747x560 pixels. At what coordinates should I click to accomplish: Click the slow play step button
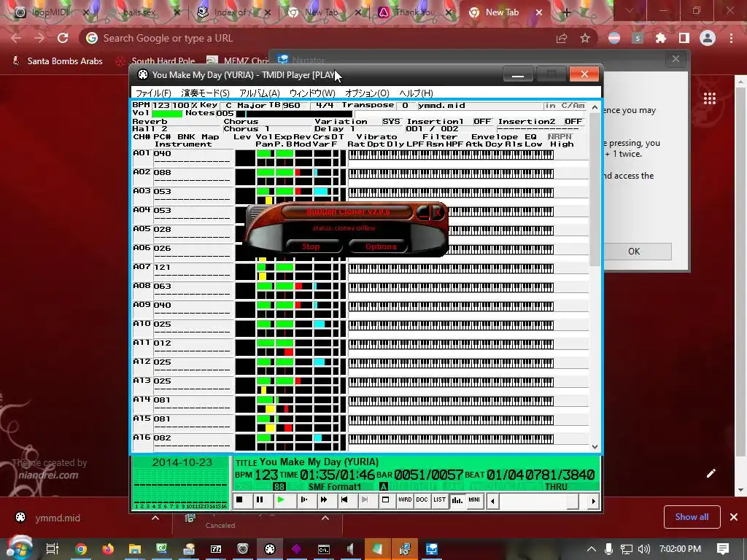[303, 500]
